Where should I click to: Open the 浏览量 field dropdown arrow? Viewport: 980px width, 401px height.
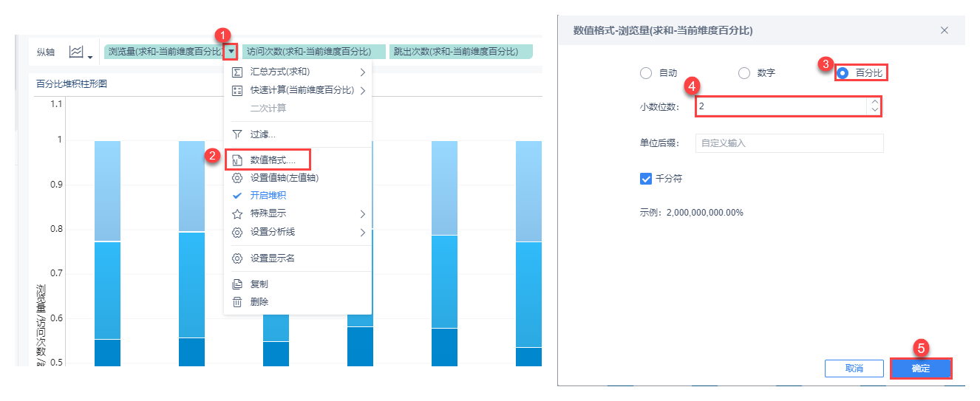point(231,52)
